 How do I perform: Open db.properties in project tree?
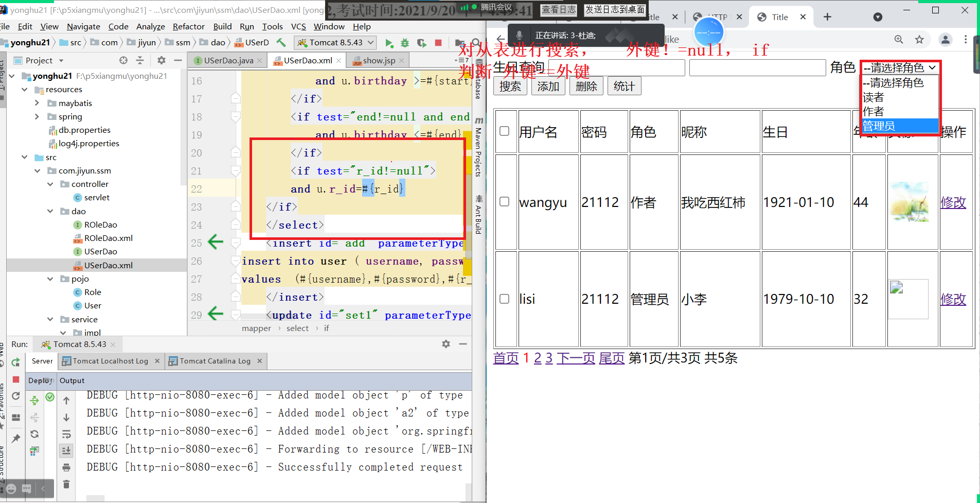(84, 130)
